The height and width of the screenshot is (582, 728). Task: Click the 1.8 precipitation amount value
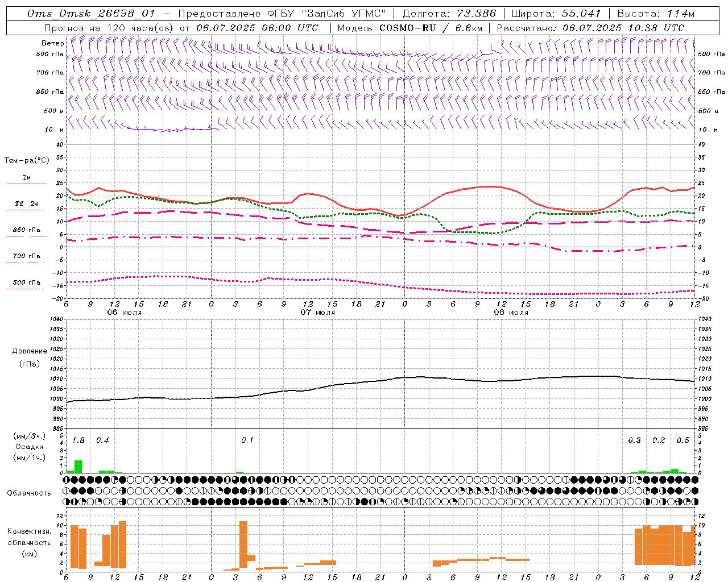78,440
